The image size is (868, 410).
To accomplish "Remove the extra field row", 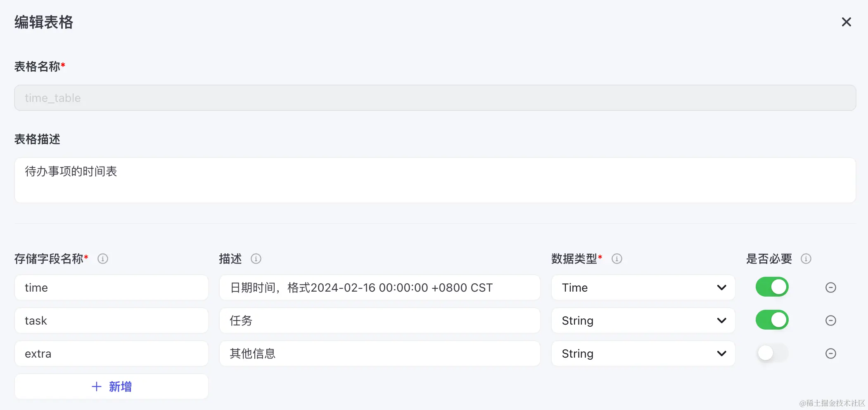I will [x=830, y=353].
